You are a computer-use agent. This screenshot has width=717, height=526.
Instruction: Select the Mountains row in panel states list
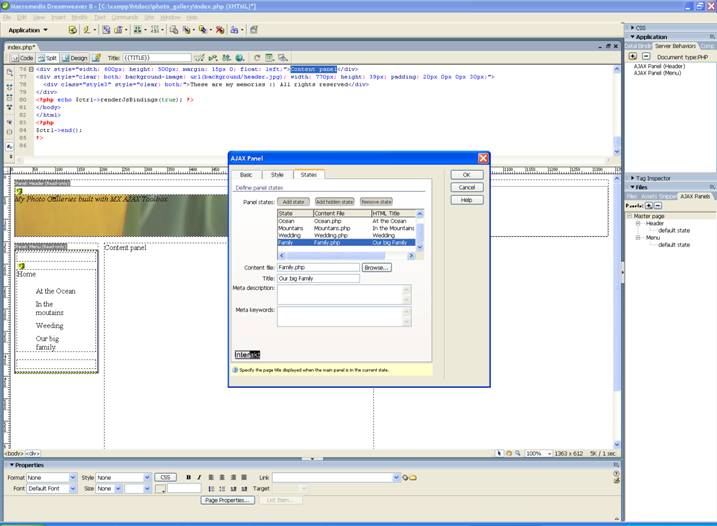pos(346,228)
